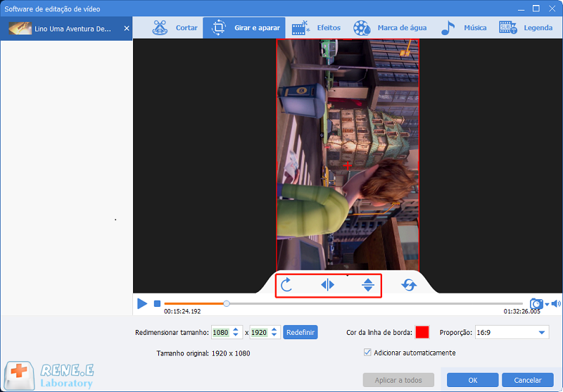
Task: Click the Redefinir button
Action: 301,332
